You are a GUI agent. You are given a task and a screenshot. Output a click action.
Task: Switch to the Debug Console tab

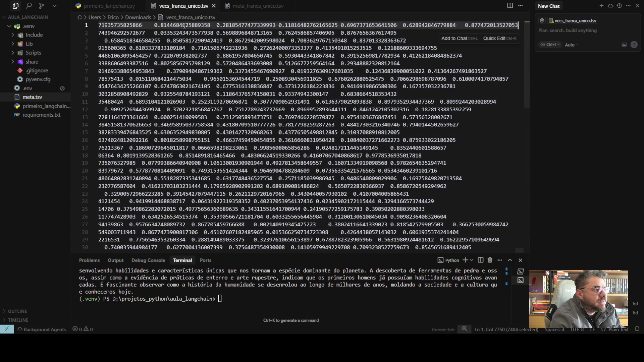point(148,260)
